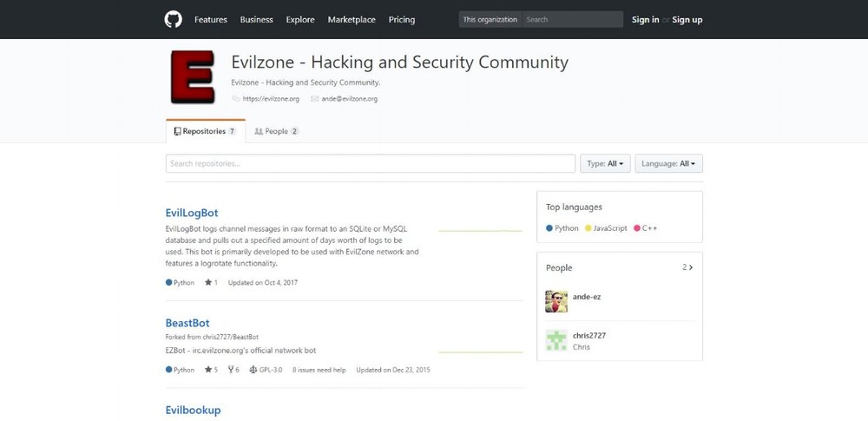
Task: Open chris2727 identicon avatar
Action: (x=556, y=340)
